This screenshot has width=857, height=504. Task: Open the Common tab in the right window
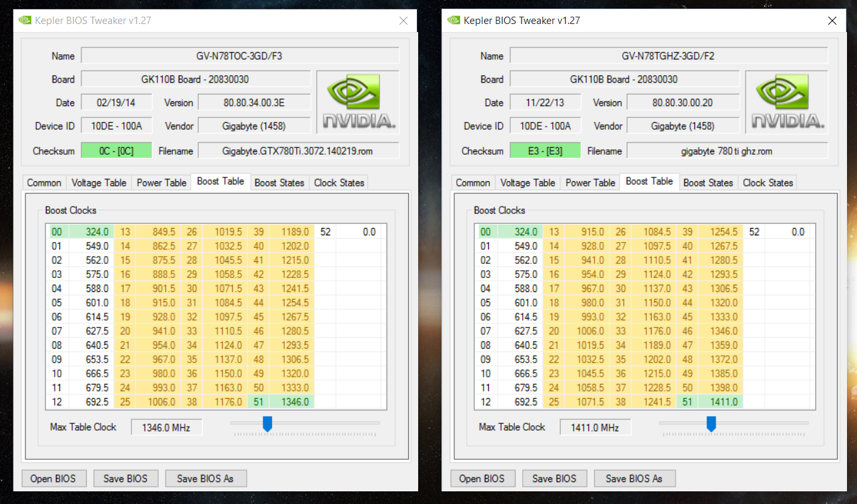click(x=473, y=183)
